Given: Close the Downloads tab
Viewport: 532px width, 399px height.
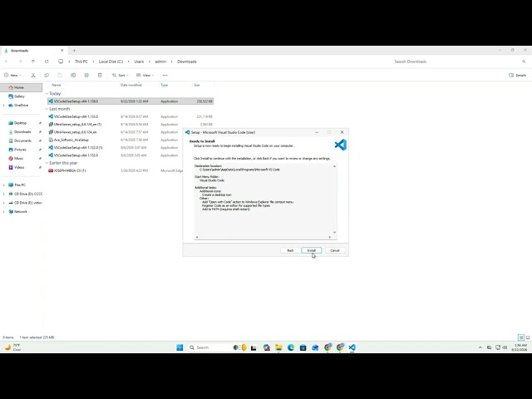Looking at the screenshot, I should click(x=62, y=51).
